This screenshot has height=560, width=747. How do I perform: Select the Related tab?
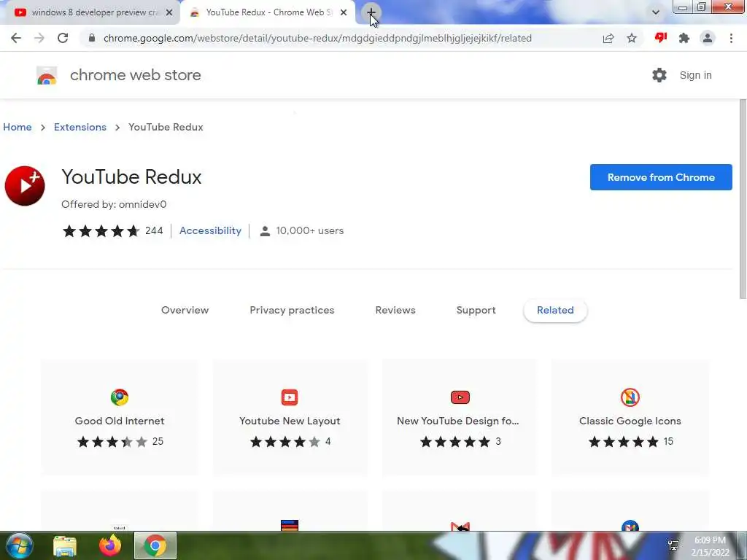coord(555,311)
